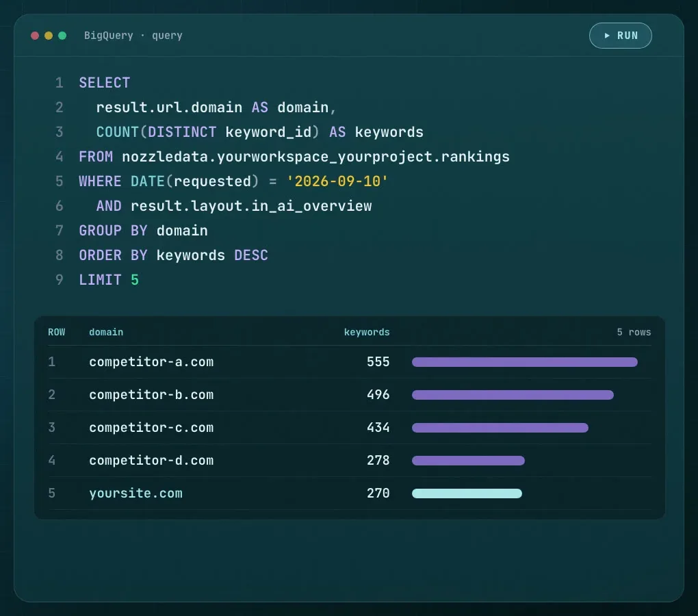Click the green maximize window dot
Image resolution: width=698 pixels, height=616 pixels.
pos(62,36)
